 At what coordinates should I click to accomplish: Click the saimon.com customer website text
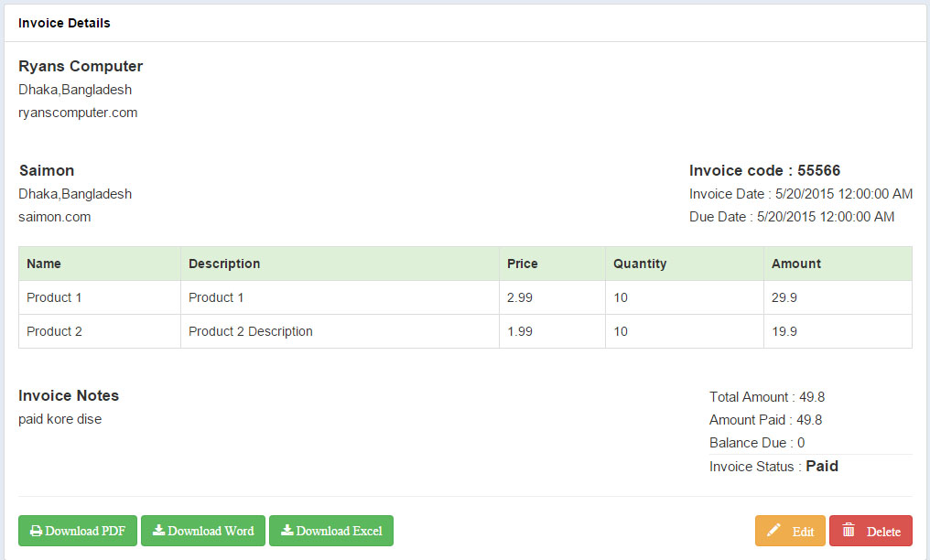[55, 218]
